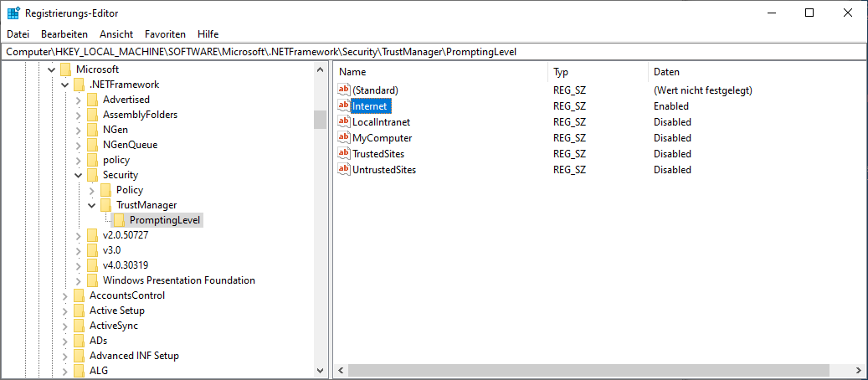Select the MyComputer value's ab icon
This screenshot has height=380, width=868.
[x=343, y=138]
